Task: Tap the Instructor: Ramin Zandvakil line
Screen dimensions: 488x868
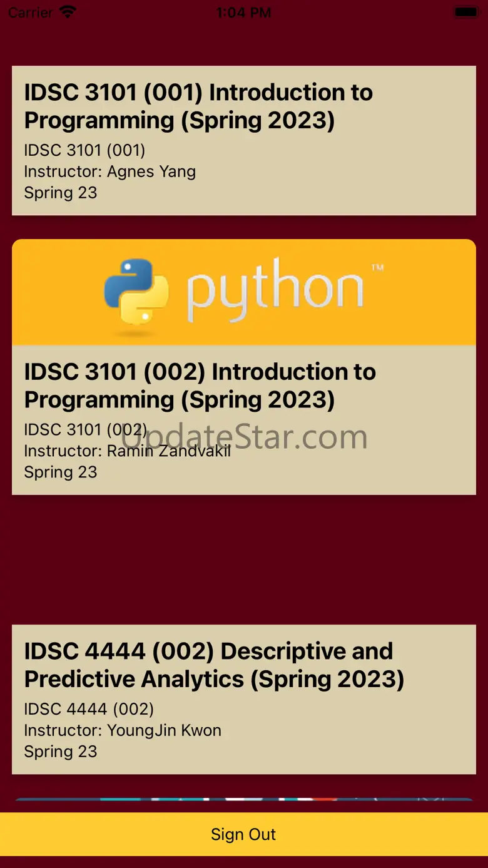Action: (x=127, y=451)
